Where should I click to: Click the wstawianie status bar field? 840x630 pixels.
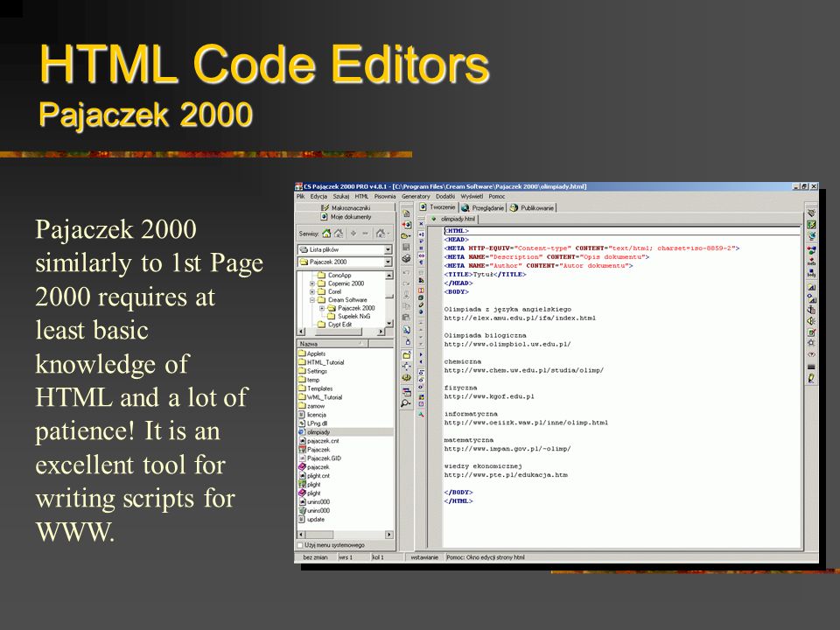point(423,557)
